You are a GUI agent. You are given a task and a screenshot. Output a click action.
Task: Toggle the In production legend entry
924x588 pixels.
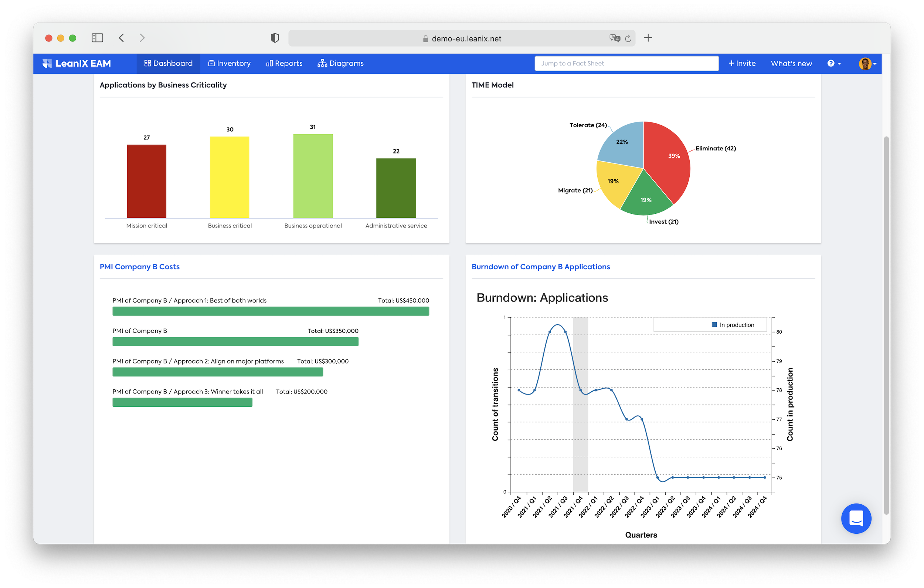(x=733, y=325)
